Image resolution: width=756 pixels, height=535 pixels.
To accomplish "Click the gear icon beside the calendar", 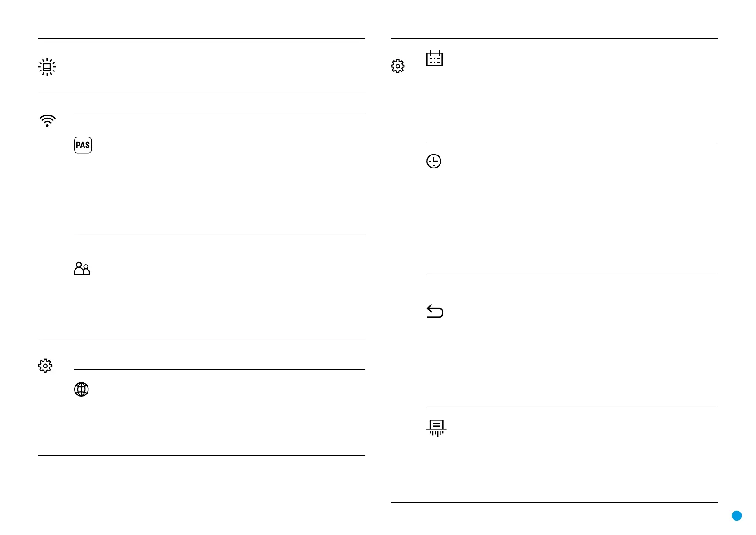I will 397,66.
